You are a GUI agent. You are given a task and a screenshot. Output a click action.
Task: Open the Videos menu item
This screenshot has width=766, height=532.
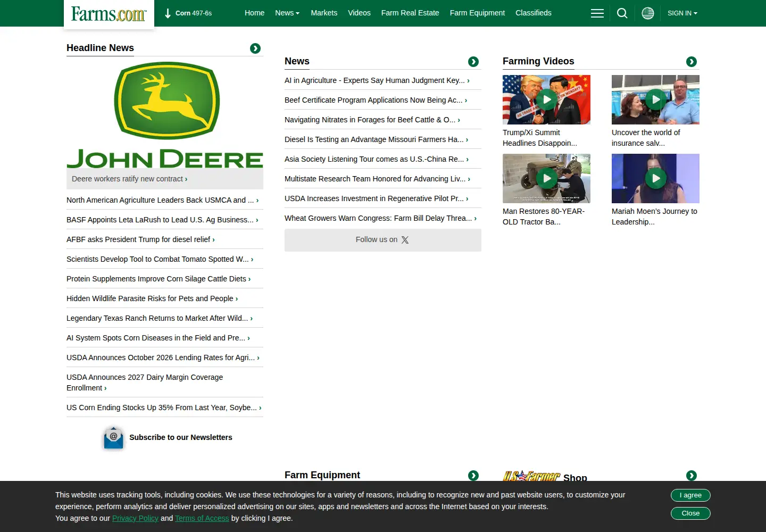coord(359,13)
